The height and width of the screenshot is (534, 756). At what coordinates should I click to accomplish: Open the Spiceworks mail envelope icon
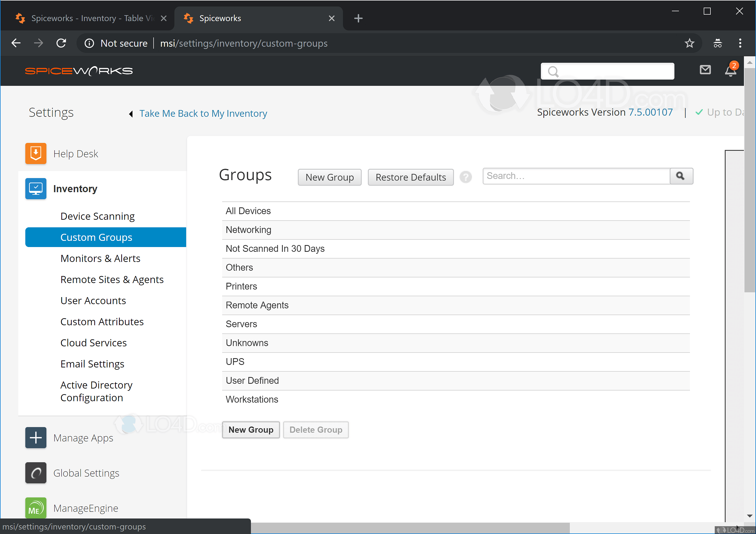(x=705, y=70)
